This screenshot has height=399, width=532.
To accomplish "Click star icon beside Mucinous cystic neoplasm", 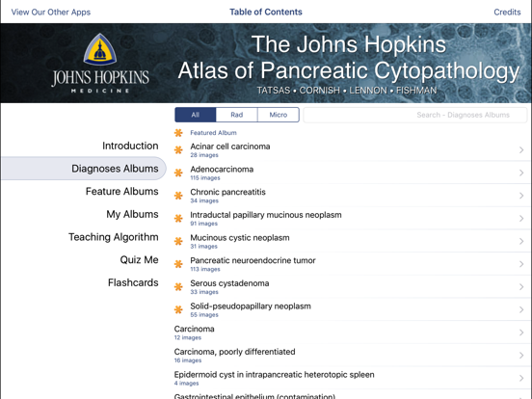I will [x=178, y=241].
